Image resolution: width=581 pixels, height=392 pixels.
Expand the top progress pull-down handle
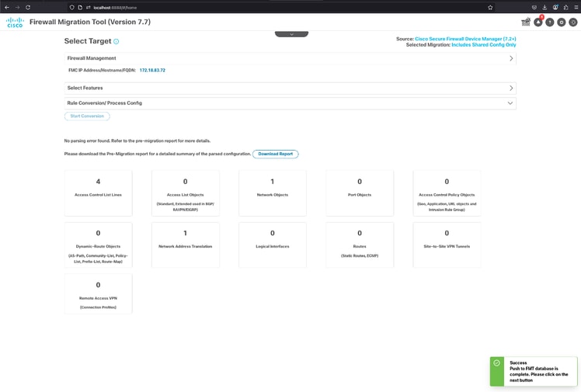click(x=291, y=34)
